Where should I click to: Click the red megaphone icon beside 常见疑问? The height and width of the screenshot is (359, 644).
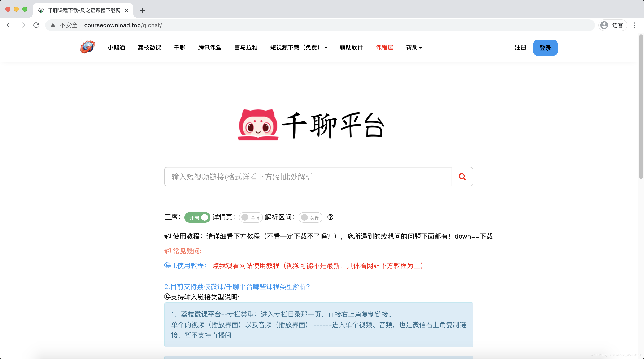167,251
